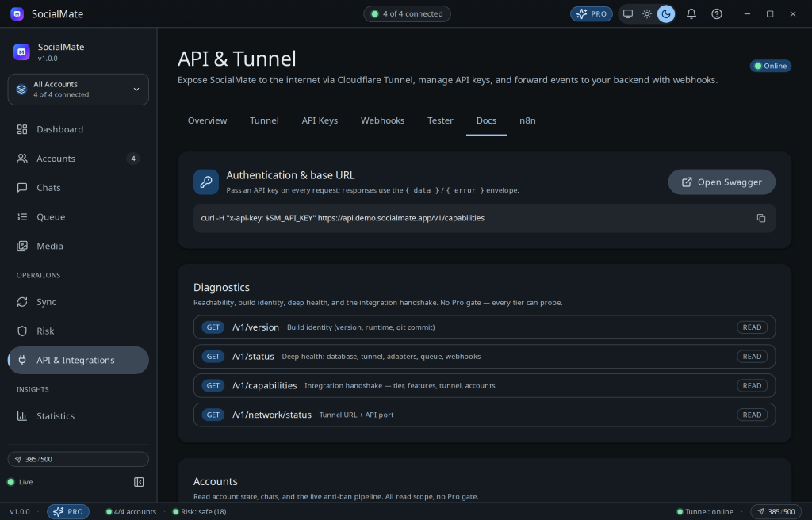Click READ badge on /v1/network/status row
The image size is (812, 520).
[x=752, y=415]
